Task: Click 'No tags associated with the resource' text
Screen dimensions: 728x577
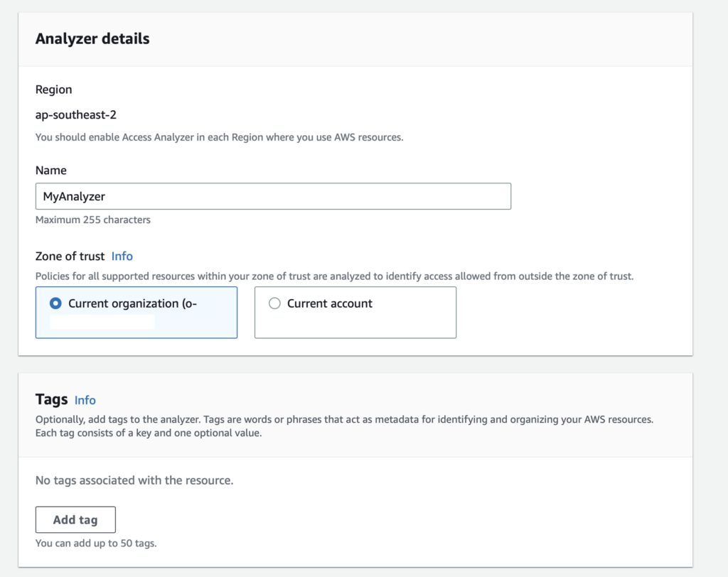Action: click(134, 480)
